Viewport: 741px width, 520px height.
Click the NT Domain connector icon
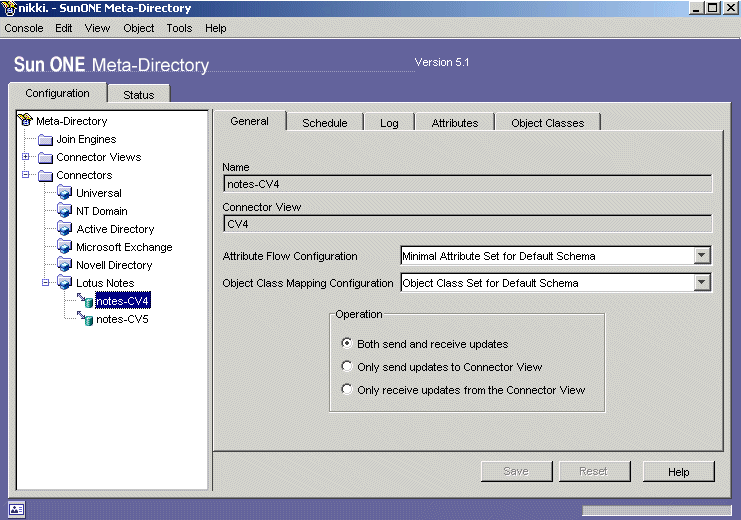(65, 210)
